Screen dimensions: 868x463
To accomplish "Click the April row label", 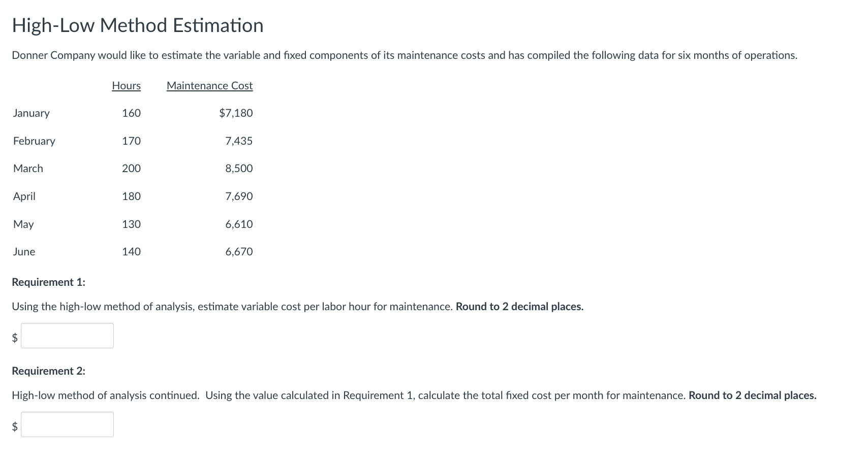I will tap(24, 196).
